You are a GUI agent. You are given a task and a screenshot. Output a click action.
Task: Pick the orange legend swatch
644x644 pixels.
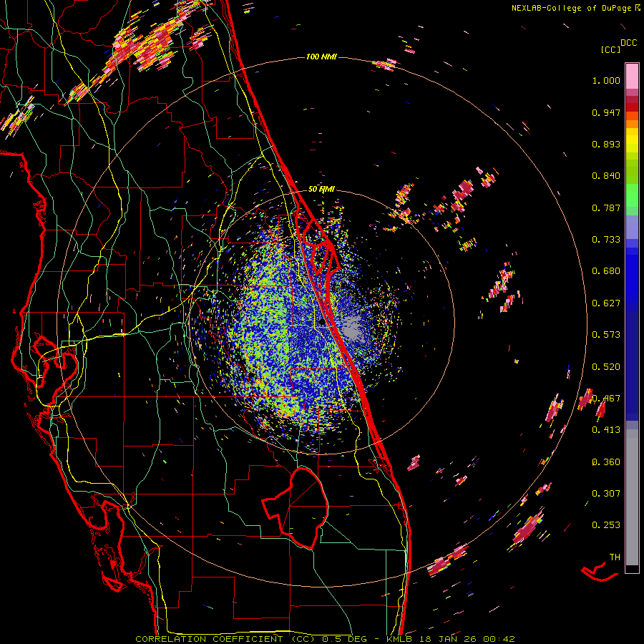(632, 124)
